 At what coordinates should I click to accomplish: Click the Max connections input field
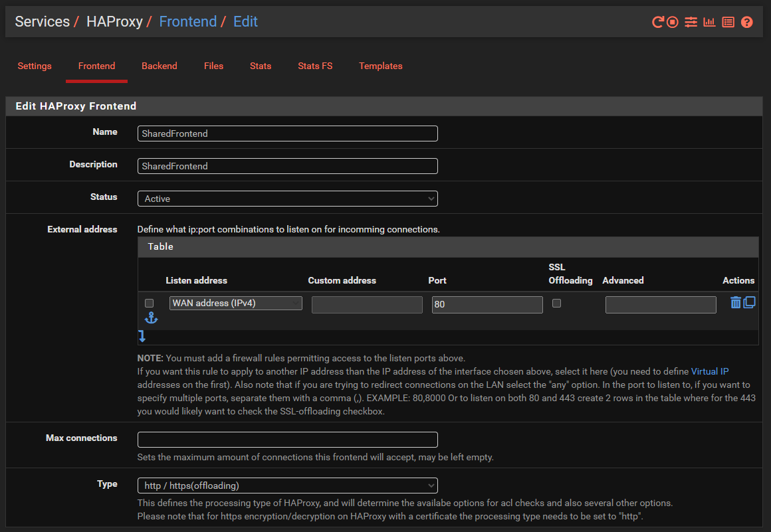(288, 440)
